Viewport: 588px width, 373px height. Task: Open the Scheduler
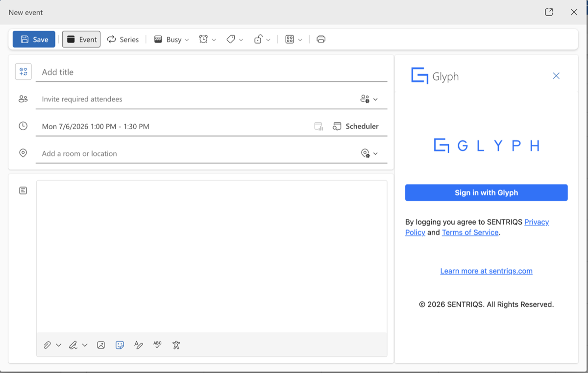point(356,126)
